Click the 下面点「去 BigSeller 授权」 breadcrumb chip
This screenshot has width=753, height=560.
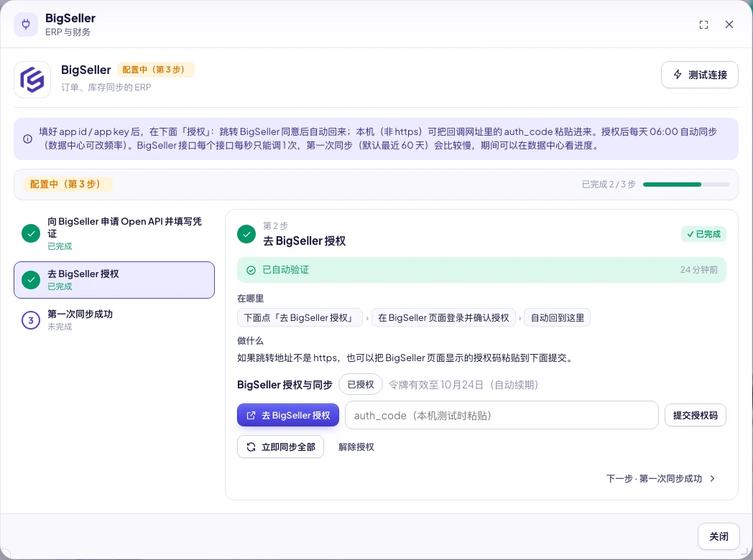[300, 317]
